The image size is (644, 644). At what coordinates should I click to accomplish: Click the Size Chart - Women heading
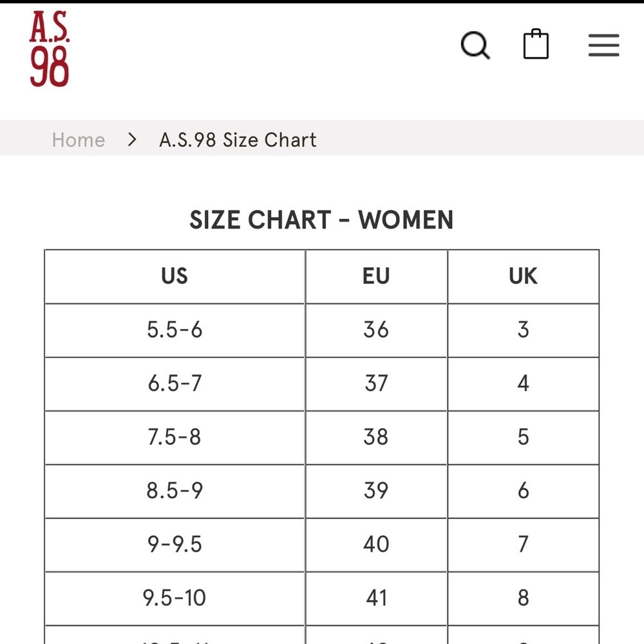pos(321,220)
